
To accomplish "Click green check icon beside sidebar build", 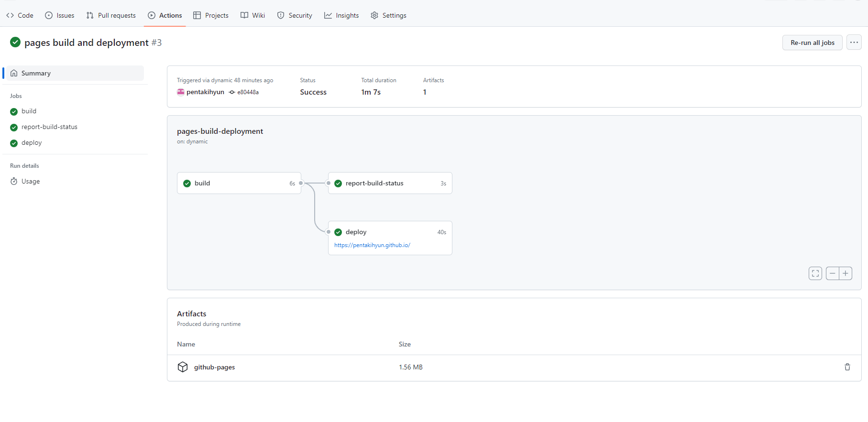I will [14, 112].
